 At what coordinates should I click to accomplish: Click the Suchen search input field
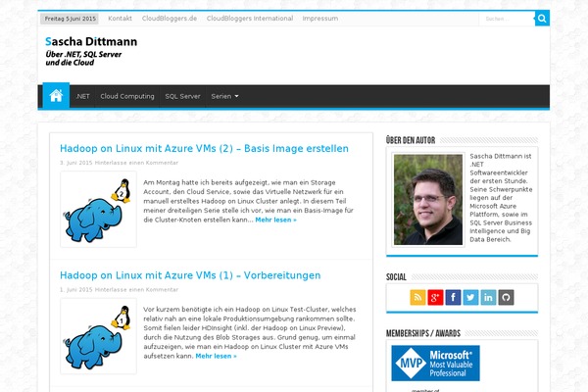[507, 19]
